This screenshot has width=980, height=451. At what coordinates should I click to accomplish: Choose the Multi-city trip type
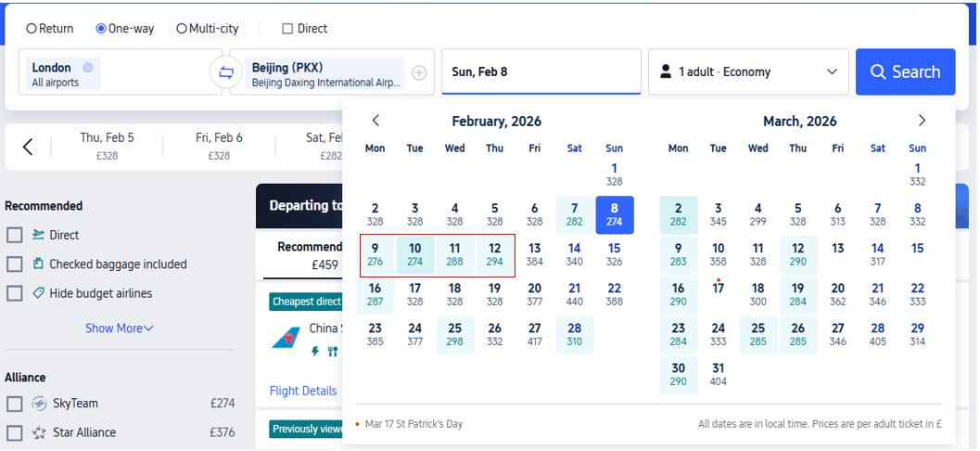click(x=181, y=29)
